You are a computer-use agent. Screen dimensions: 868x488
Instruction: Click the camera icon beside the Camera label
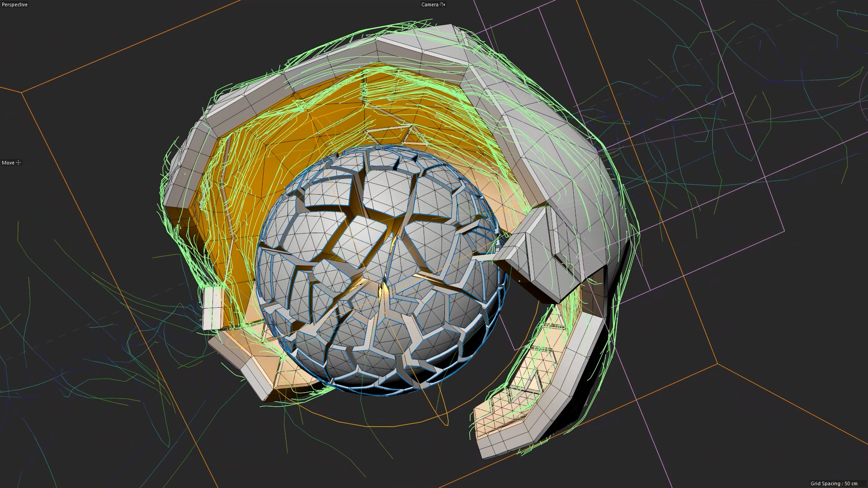point(443,5)
